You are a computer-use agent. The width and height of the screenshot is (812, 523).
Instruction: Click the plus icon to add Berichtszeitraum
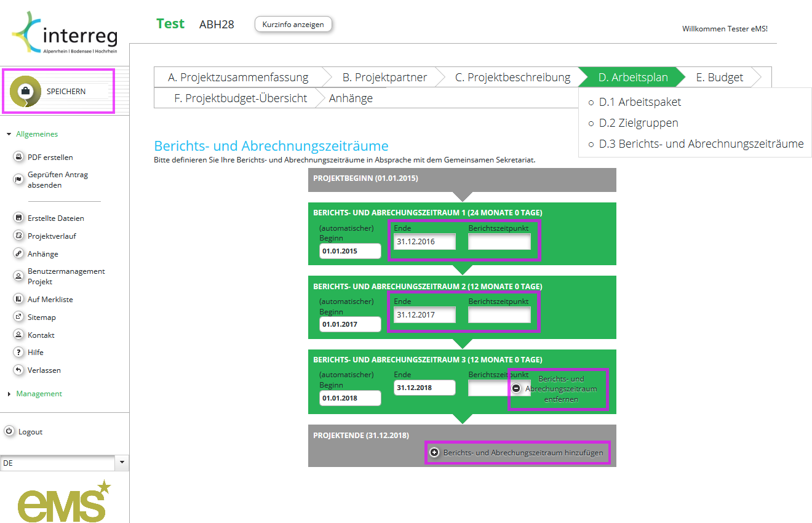point(434,452)
